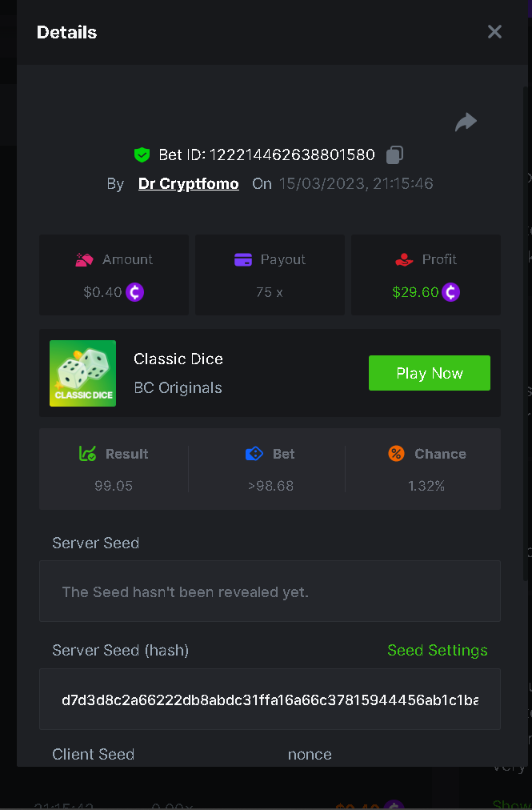
Task: Click the Chance percent icon
Action: [396, 454]
